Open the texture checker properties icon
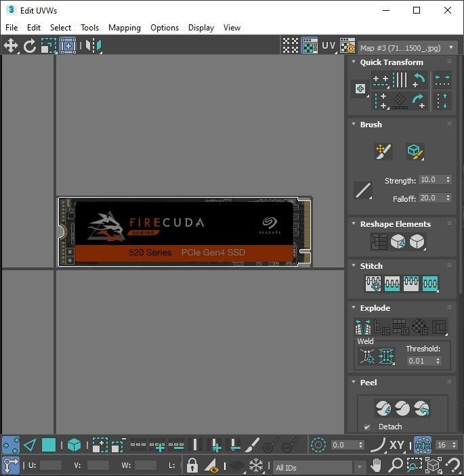Image resolution: width=464 pixels, height=476 pixels. 347,46
